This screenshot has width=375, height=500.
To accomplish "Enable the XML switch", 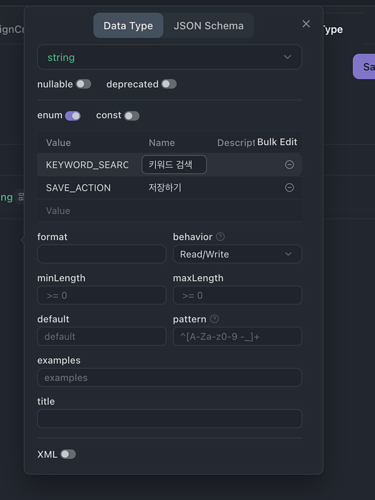I will coord(68,454).
